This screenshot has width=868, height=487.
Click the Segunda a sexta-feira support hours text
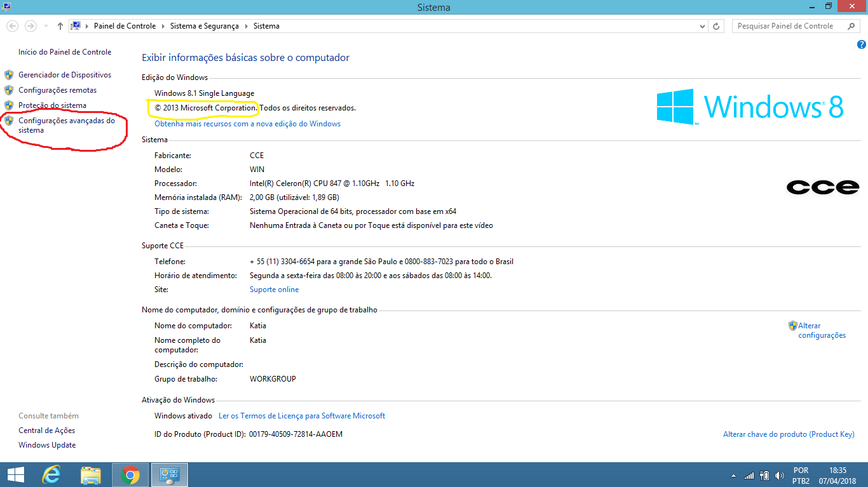[371, 276]
